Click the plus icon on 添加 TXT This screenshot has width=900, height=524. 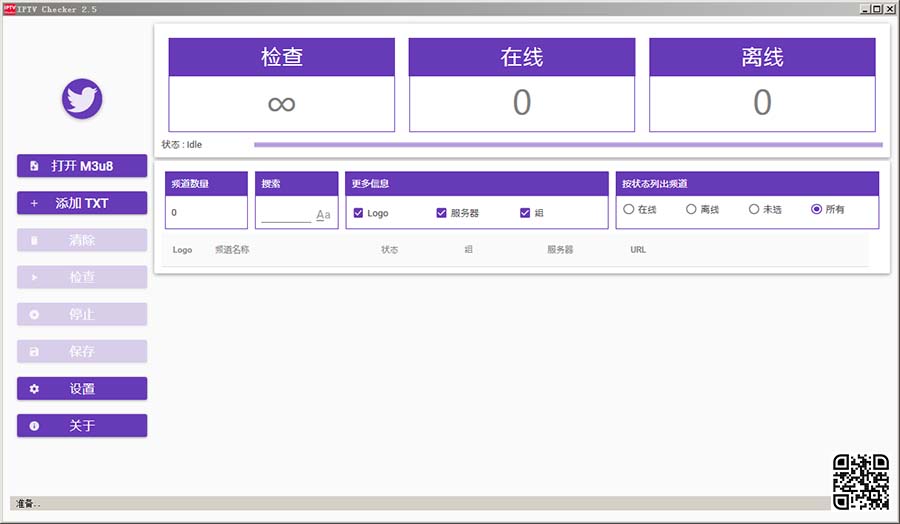(34, 203)
